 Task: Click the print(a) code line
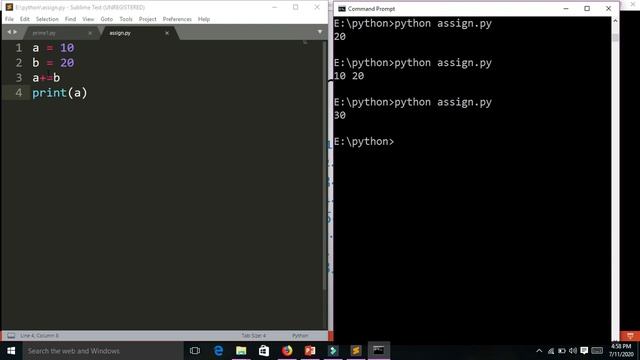tap(60, 93)
